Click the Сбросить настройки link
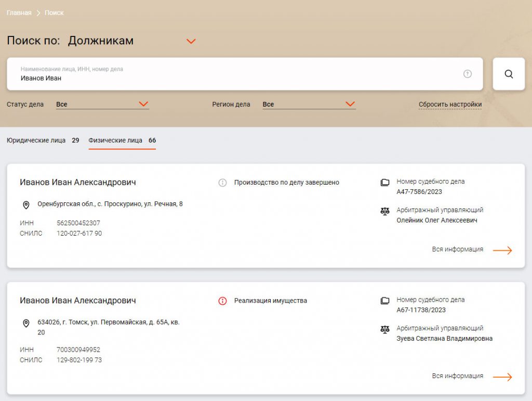The width and height of the screenshot is (532, 401). tap(450, 105)
